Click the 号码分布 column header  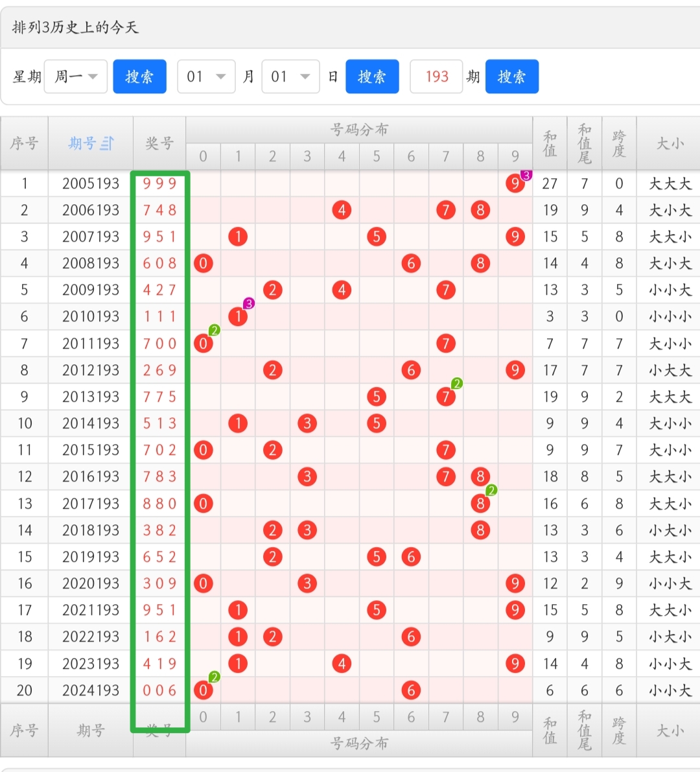click(x=358, y=129)
